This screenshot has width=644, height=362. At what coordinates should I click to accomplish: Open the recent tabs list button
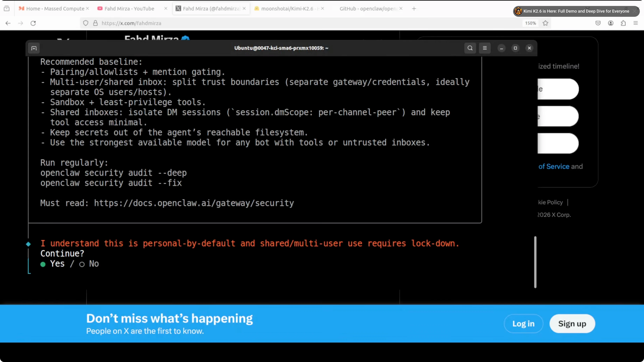coord(7,9)
